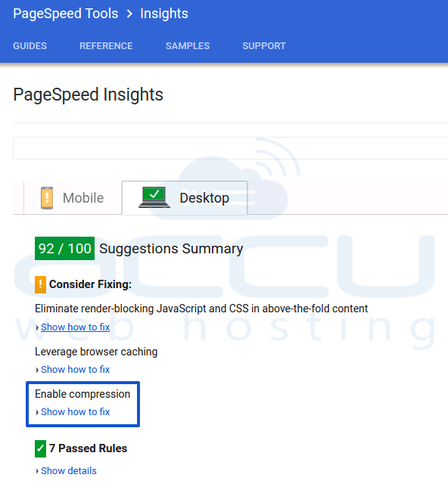Switch to the Mobile tab
The image size is (448, 487).
73,198
